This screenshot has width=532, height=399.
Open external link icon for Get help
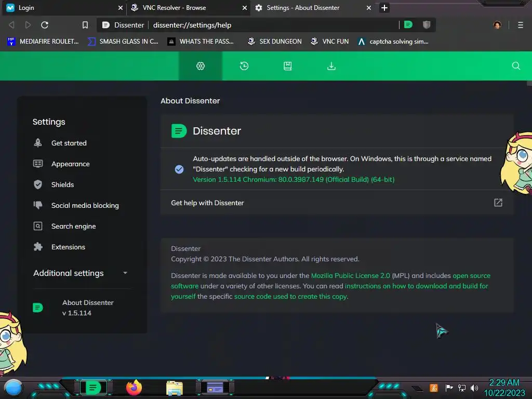click(x=498, y=203)
